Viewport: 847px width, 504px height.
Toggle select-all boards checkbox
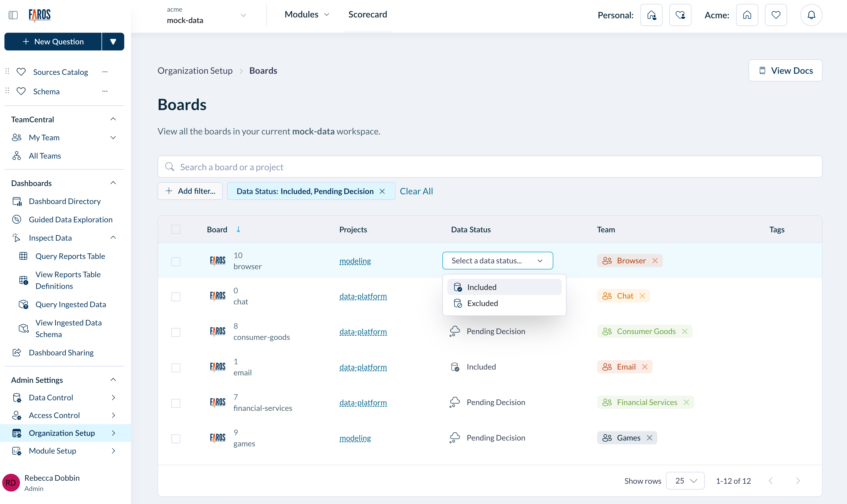[x=176, y=229]
